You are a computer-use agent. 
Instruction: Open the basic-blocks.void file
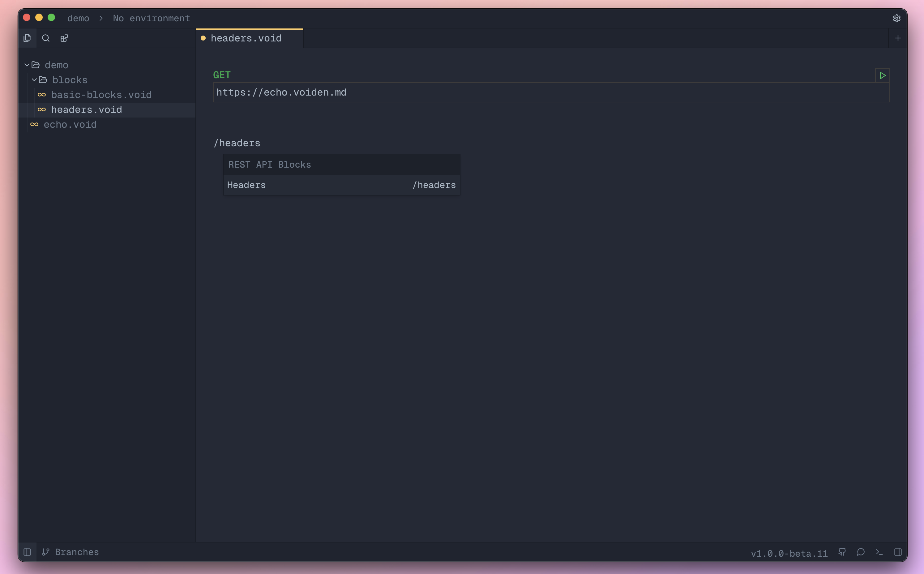pyautogui.click(x=101, y=95)
